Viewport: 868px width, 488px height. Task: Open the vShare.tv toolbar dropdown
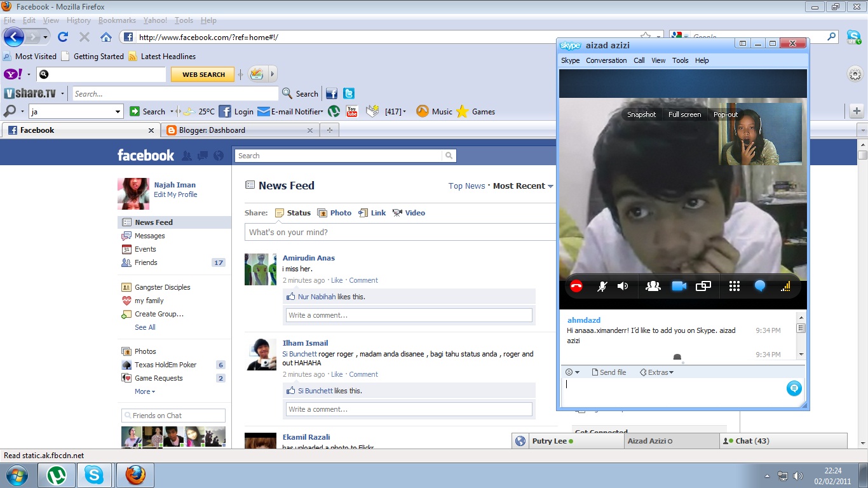[x=64, y=93]
